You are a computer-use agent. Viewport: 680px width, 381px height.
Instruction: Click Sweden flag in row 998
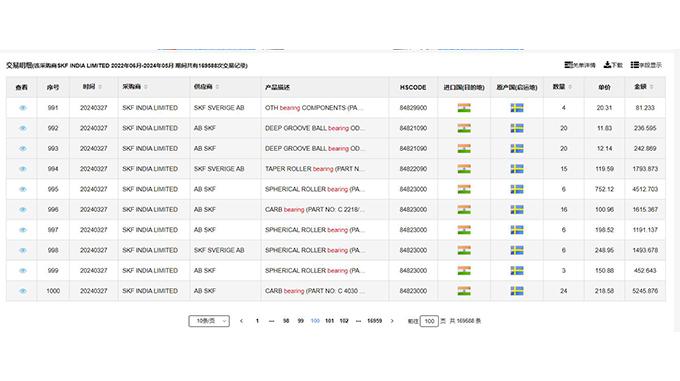point(517,251)
